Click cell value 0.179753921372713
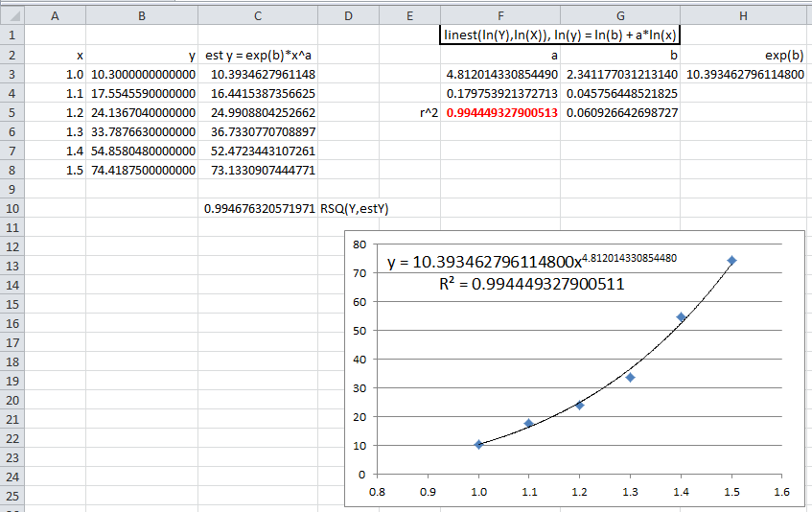The height and width of the screenshot is (512, 812). pos(500,93)
